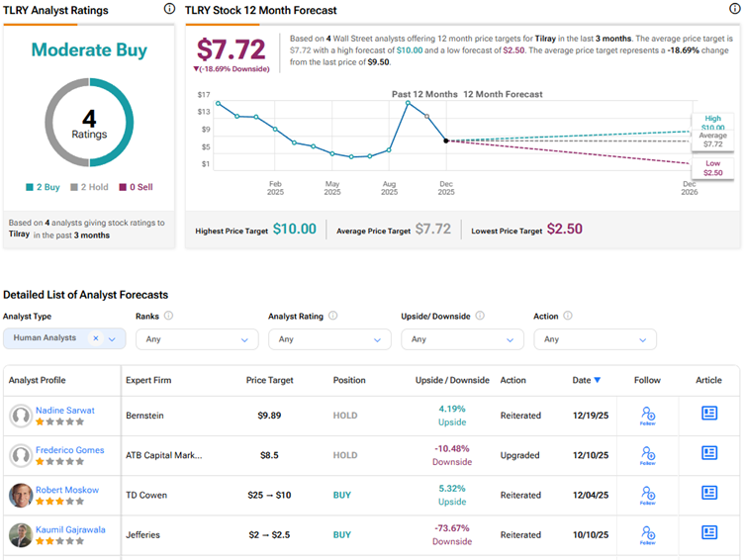Sort the table by Date column
The width and height of the screenshot is (744, 560).
586,380
